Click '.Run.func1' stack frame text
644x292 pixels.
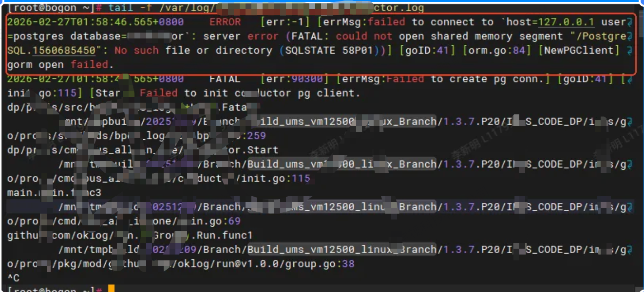[222, 235]
